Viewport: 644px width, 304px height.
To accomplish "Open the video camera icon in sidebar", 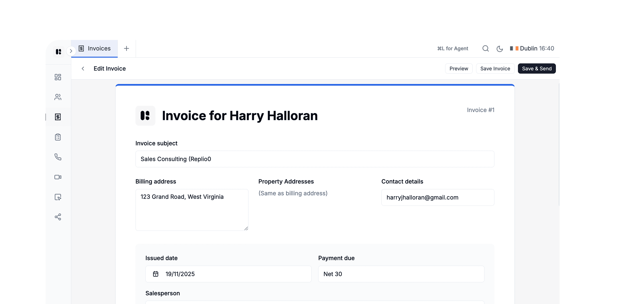I will coord(58,177).
